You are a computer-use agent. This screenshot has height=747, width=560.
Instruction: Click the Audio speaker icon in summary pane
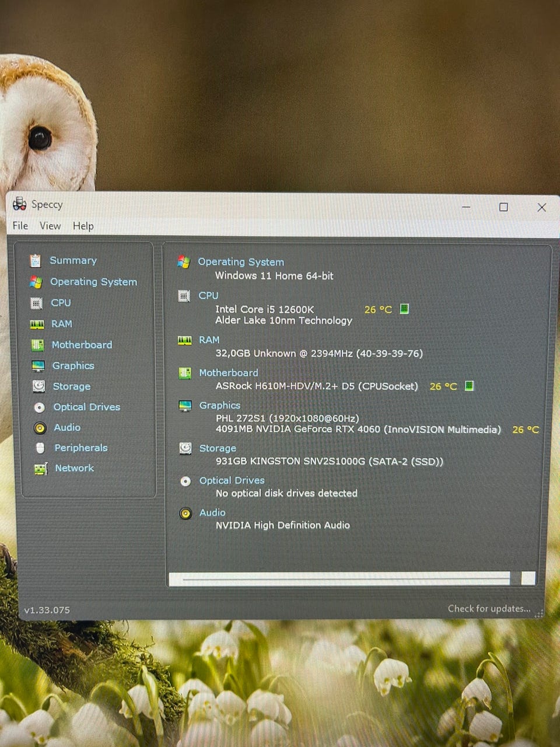coord(185,514)
